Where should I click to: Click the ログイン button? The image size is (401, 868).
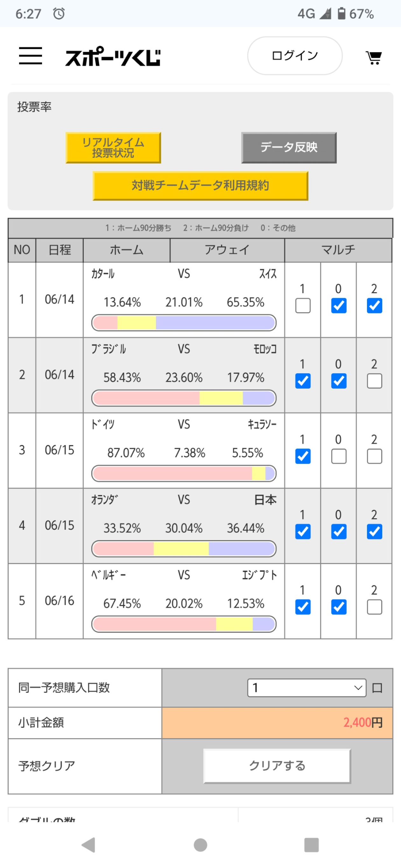pyautogui.click(x=295, y=56)
